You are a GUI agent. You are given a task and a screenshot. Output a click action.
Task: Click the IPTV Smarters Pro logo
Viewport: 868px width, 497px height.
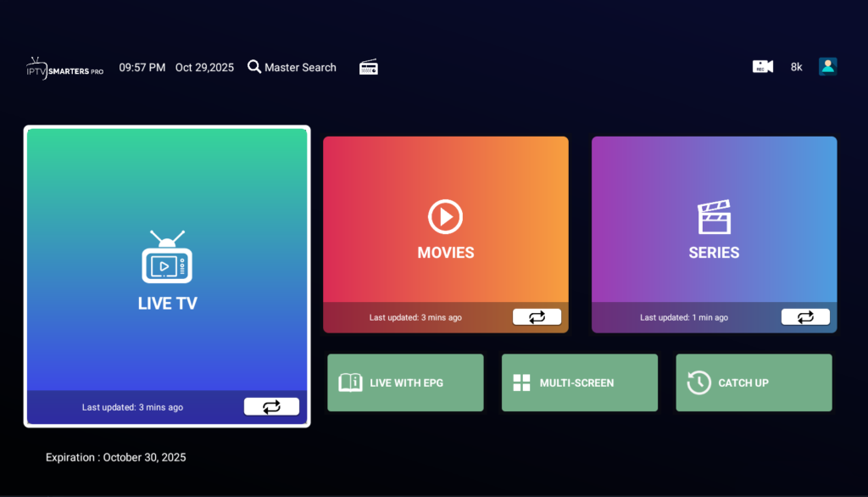64,69
